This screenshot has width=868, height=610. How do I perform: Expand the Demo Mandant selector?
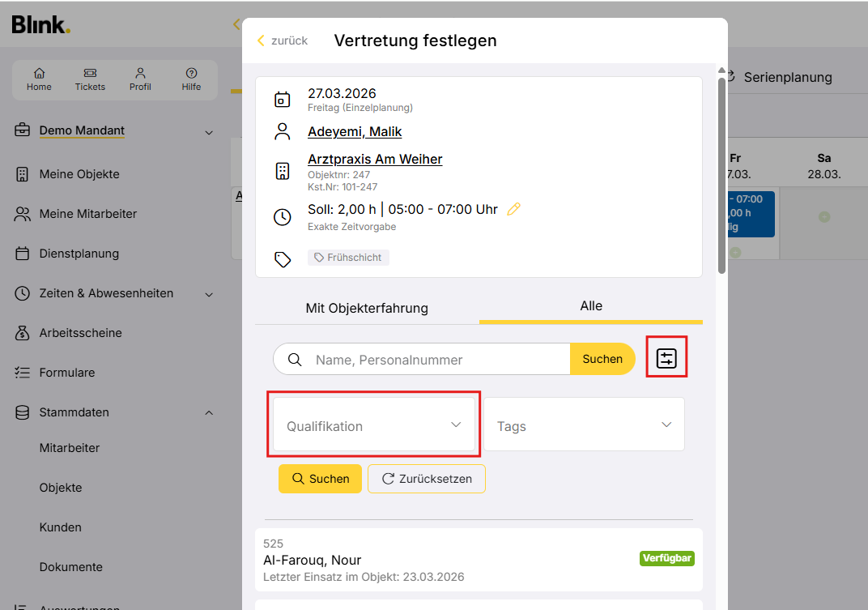pos(208,132)
